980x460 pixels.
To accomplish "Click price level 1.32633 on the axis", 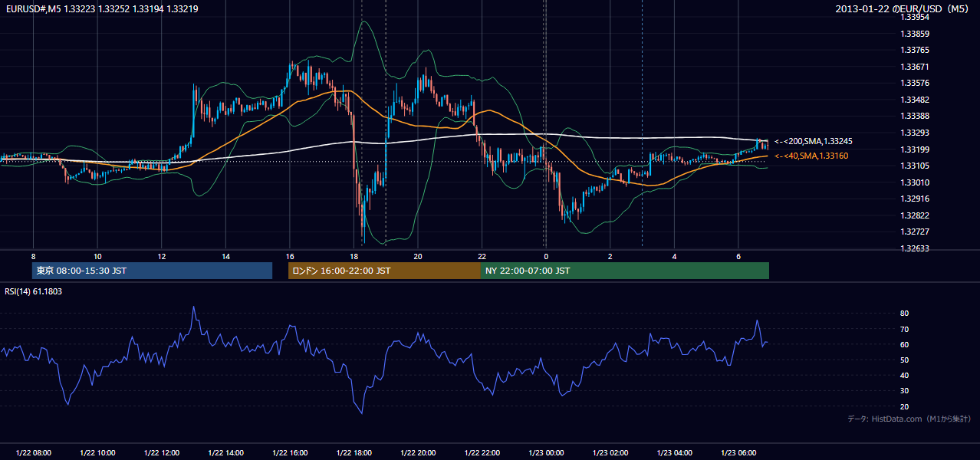I will (x=915, y=248).
